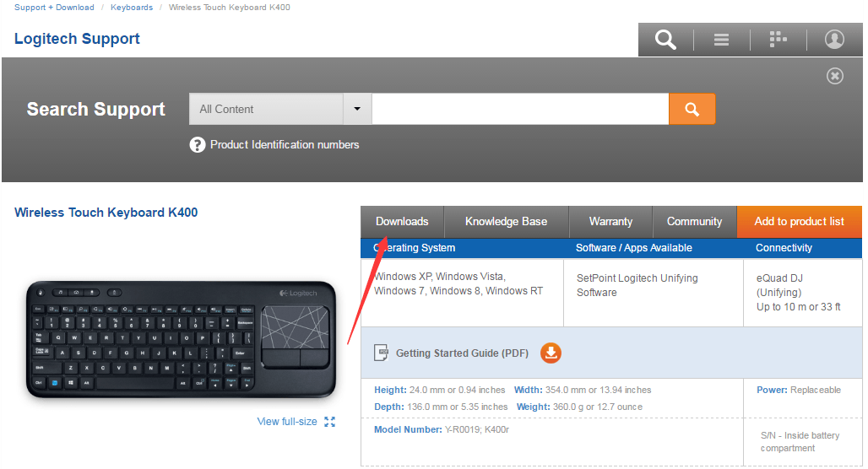Open the All Content category selector
Screen dimensions: 868x469
coord(266,109)
